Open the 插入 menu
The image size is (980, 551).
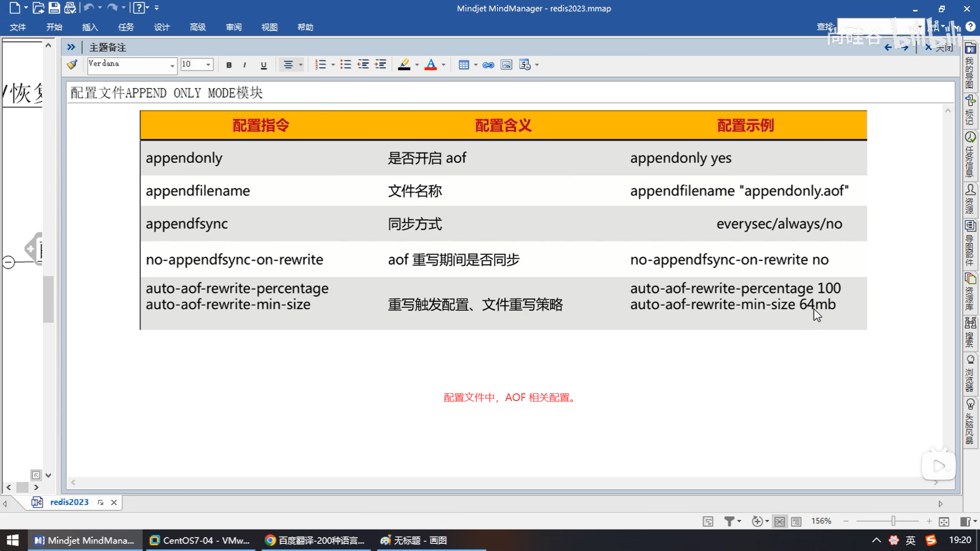[90, 27]
